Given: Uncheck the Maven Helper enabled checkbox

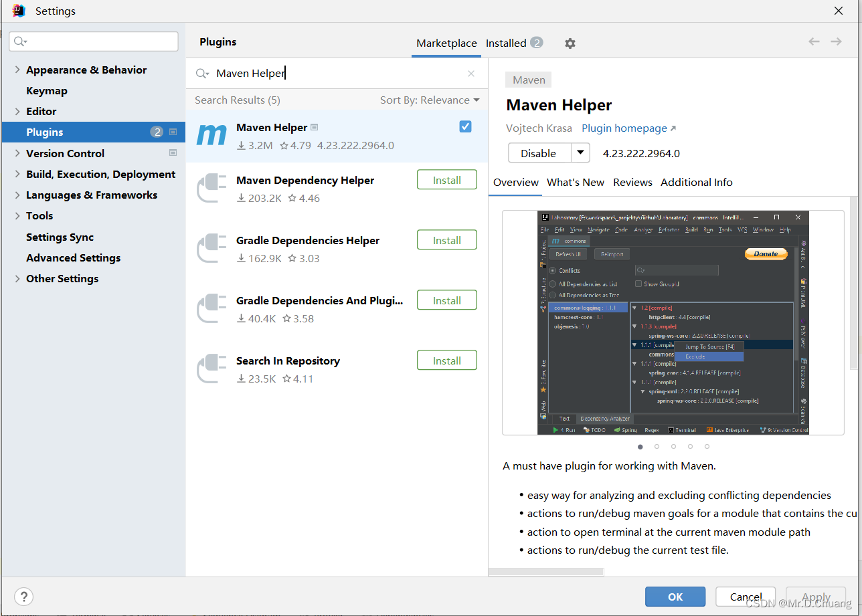Looking at the screenshot, I should pyautogui.click(x=466, y=126).
